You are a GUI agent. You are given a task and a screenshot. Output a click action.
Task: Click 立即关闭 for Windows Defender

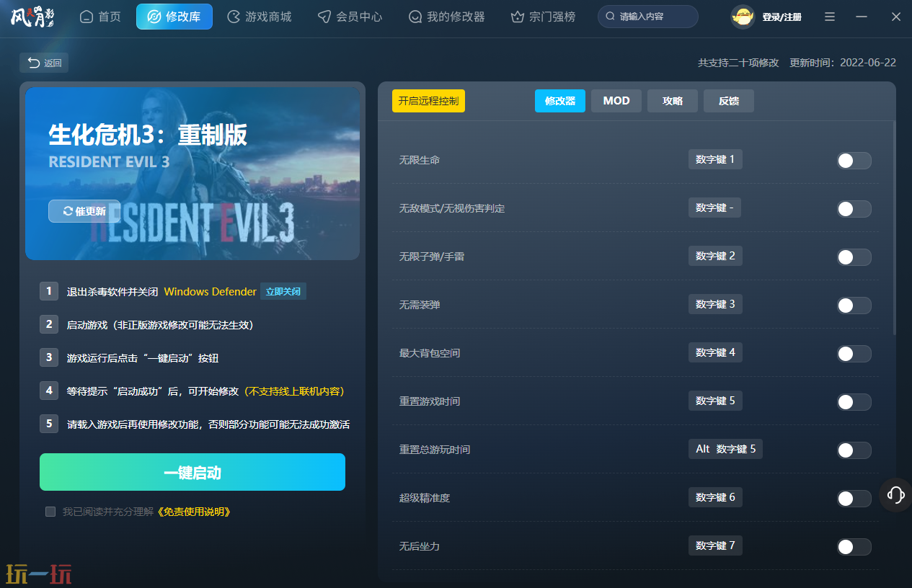click(283, 292)
